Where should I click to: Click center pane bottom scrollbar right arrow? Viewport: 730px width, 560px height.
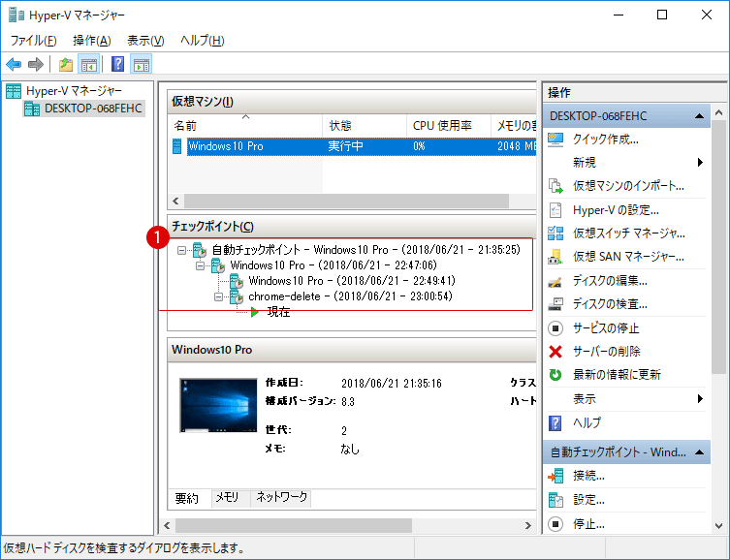(x=528, y=525)
